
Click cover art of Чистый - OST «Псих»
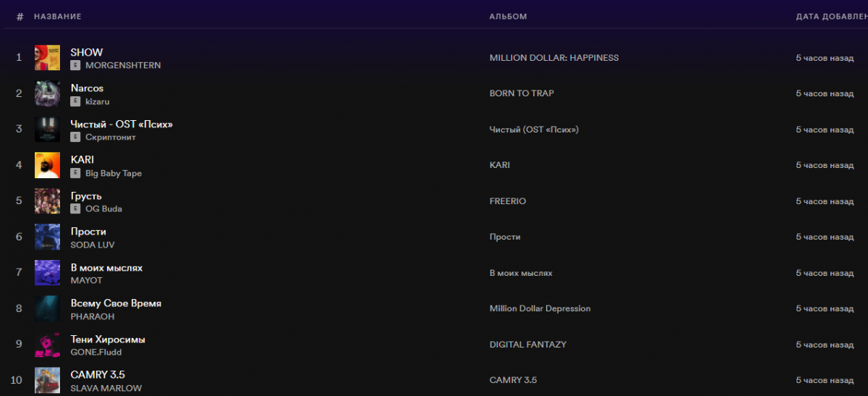coord(47,130)
